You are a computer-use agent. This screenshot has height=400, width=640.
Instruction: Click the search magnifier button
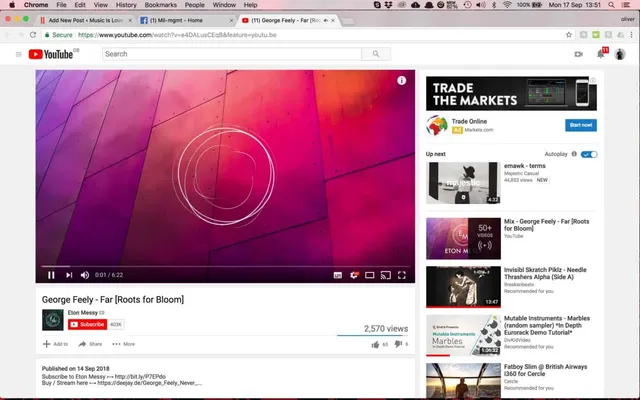(x=376, y=54)
